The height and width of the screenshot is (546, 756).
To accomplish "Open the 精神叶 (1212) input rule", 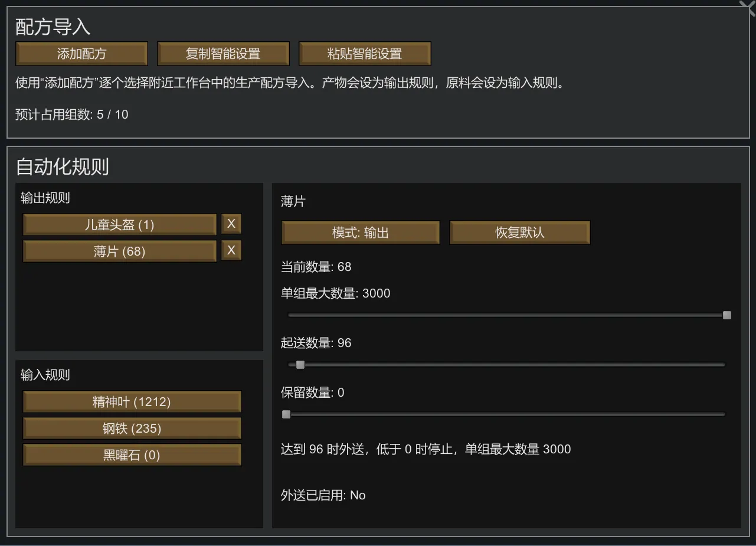I will 132,402.
